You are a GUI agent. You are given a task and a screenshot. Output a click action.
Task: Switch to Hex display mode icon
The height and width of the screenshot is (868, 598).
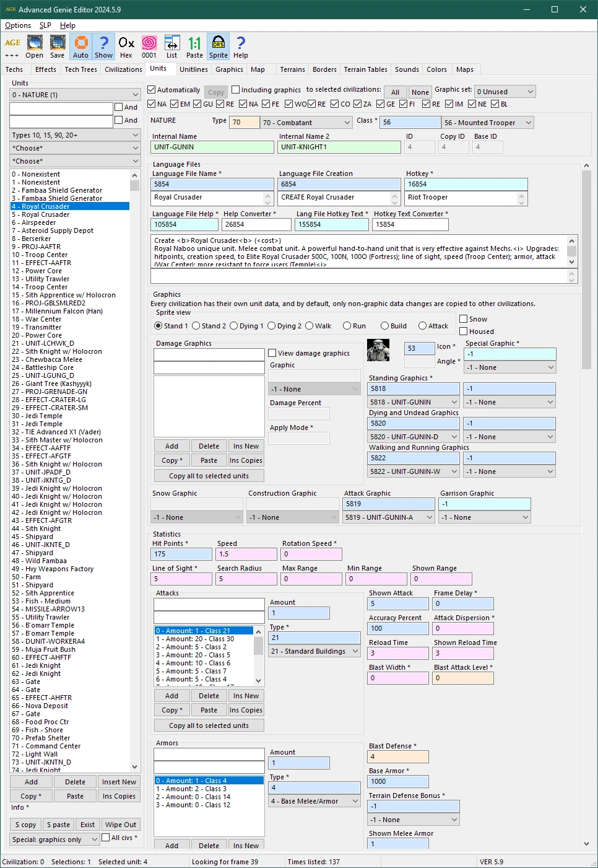(126, 47)
